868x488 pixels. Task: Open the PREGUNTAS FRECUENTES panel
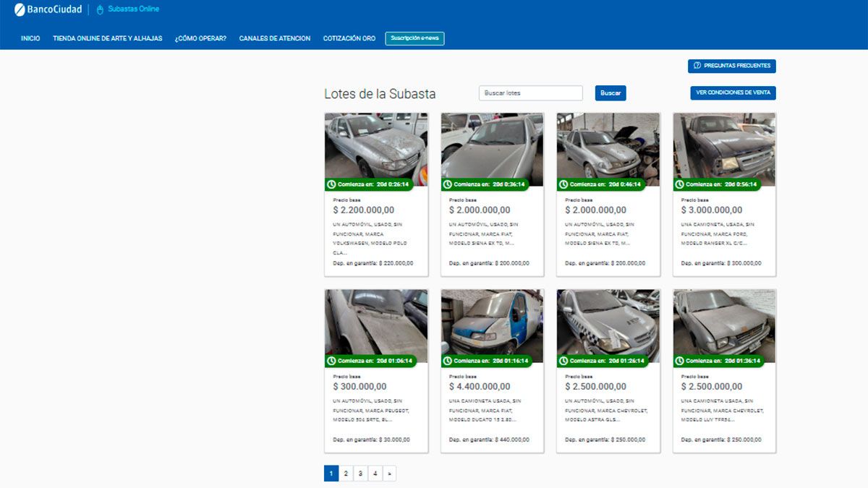[x=732, y=66]
